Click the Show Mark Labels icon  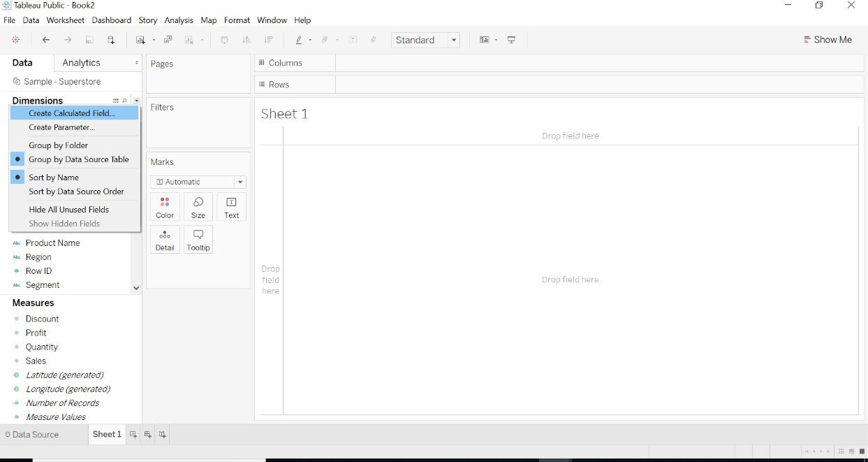coord(353,40)
